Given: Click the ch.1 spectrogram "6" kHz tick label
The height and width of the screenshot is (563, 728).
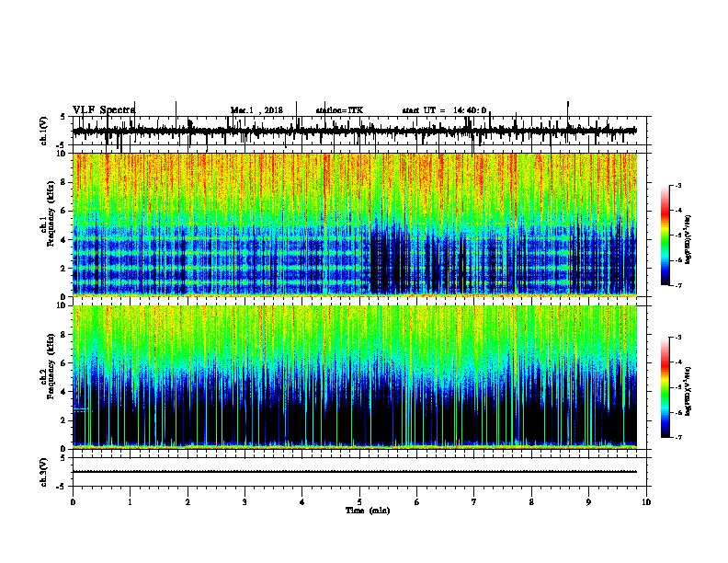Looking at the screenshot, I should click(x=64, y=211).
